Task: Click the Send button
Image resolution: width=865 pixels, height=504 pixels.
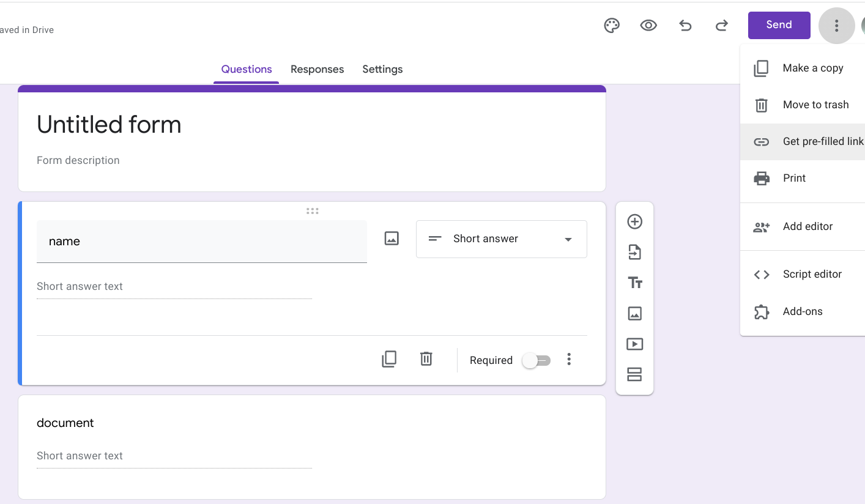Action: [779, 25]
